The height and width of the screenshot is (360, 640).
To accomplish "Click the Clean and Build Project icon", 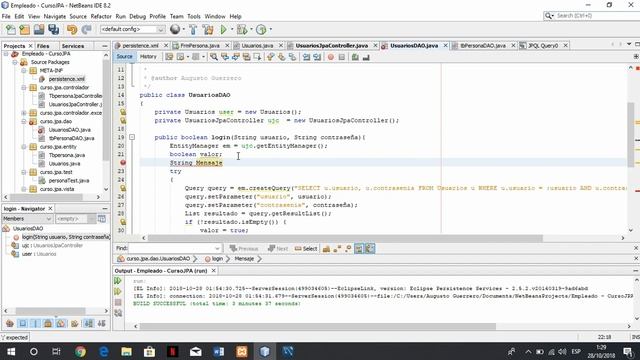I will pyautogui.click(x=208, y=29).
